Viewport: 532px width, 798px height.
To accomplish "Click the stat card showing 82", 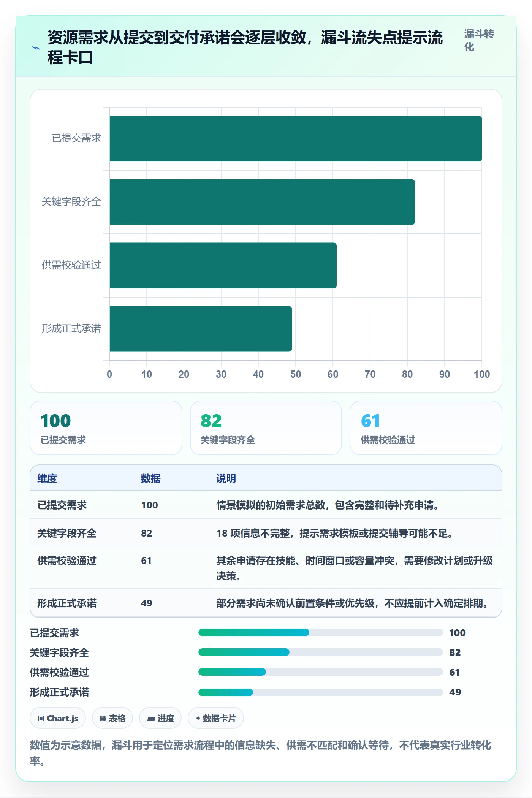I will (x=266, y=428).
